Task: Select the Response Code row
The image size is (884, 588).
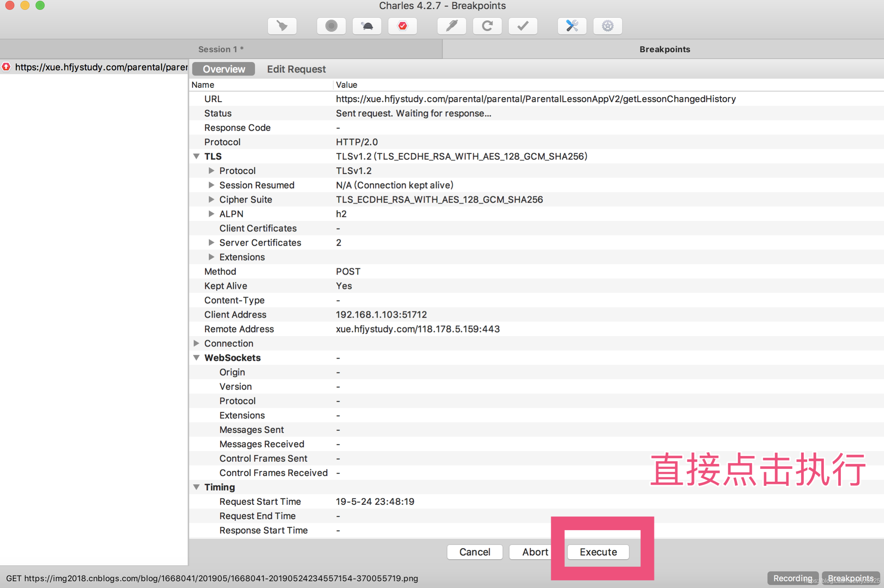Action: pos(536,128)
